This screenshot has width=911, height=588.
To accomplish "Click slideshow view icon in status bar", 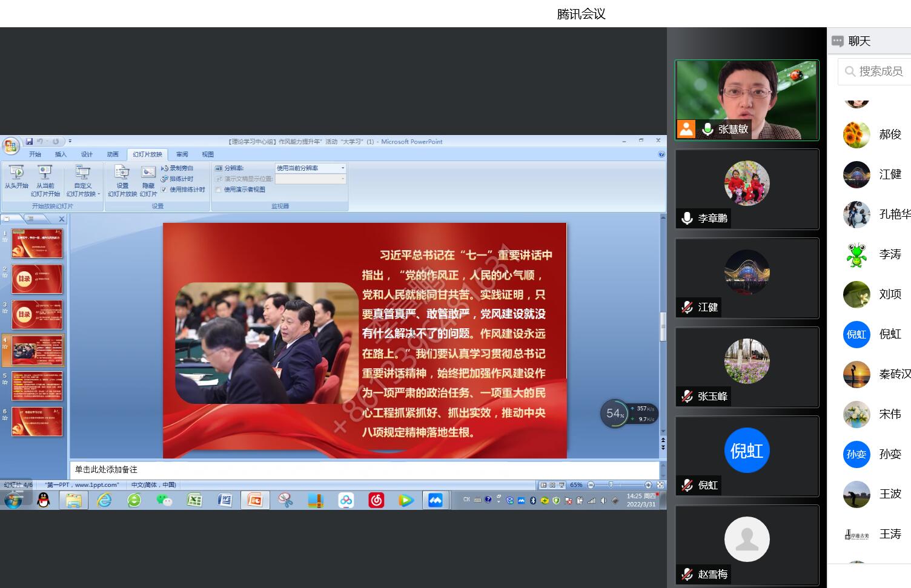I will tap(562, 485).
